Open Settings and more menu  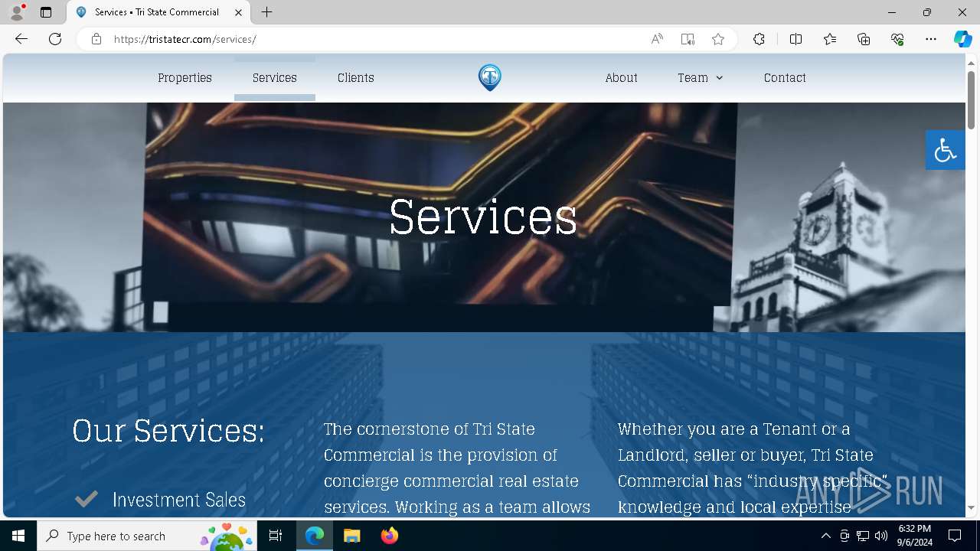[x=931, y=39]
